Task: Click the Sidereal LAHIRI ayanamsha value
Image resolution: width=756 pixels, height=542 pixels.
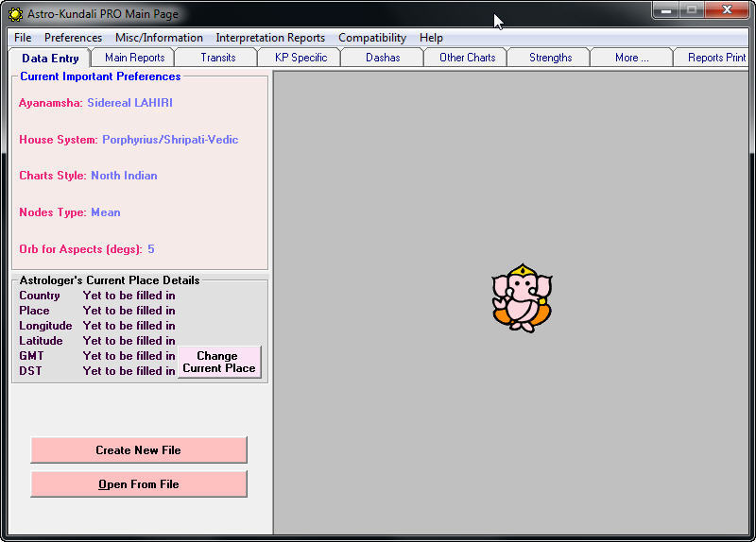Action: pyautogui.click(x=129, y=103)
